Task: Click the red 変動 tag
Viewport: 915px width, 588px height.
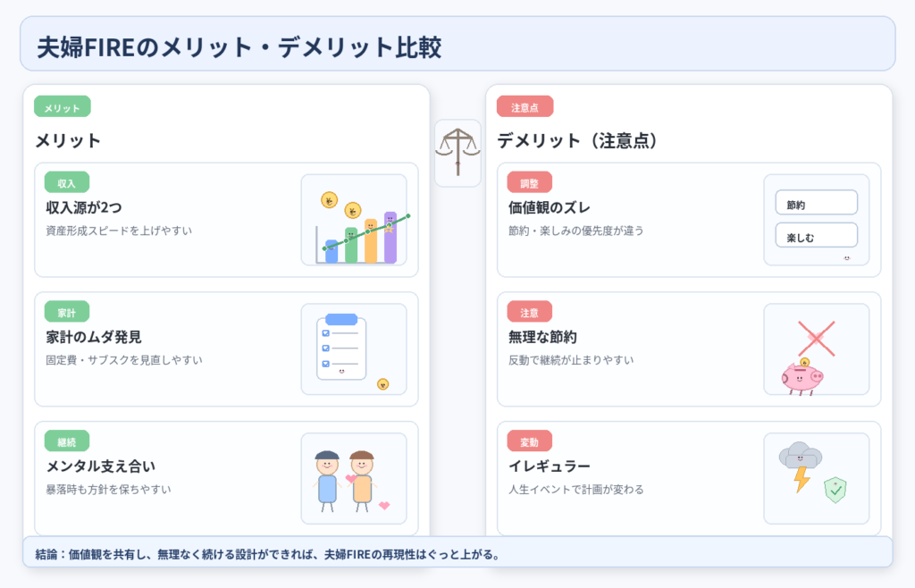Action: pos(529,441)
